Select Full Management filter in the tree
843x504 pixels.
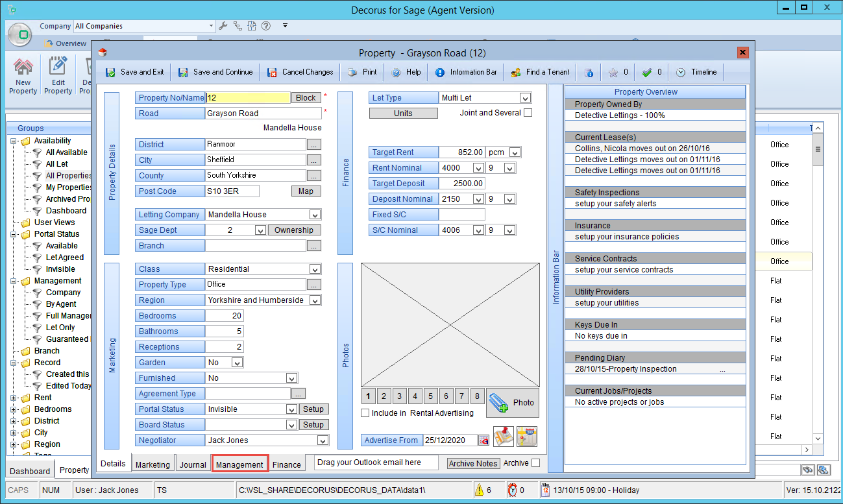68,316
